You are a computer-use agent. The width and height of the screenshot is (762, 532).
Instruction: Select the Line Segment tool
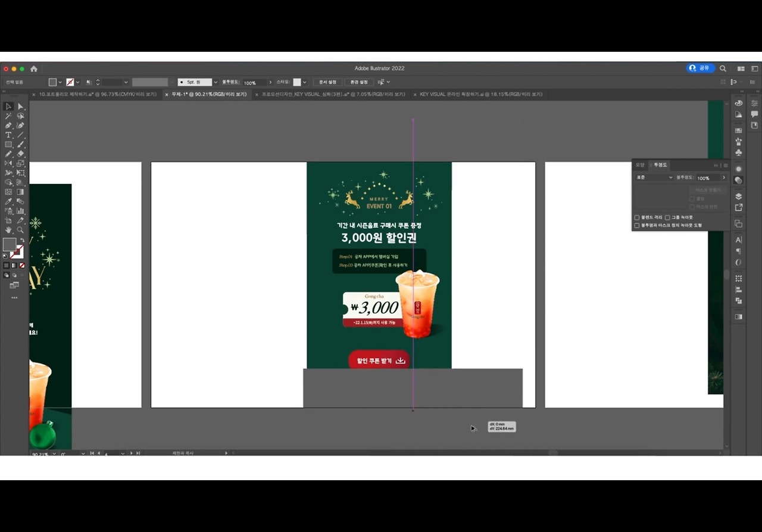21,135
